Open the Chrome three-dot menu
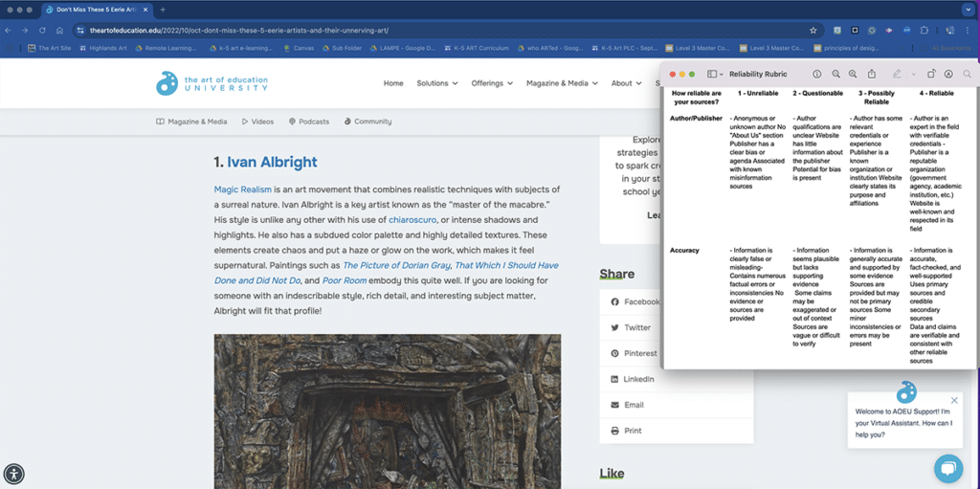The height and width of the screenshot is (489, 980). 968,30
